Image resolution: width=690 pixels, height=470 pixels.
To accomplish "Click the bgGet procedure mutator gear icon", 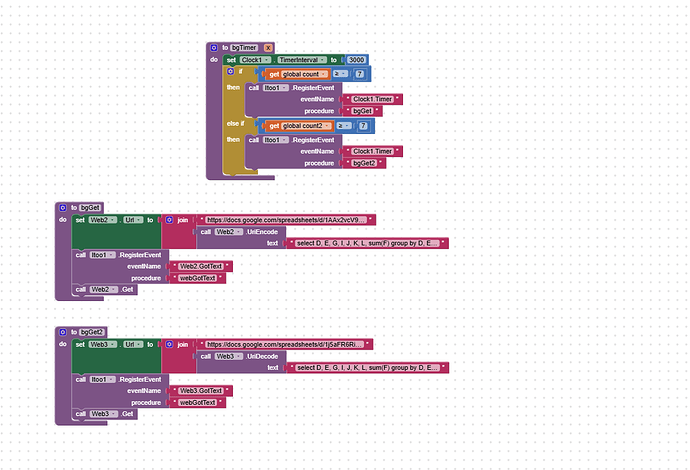I will [63, 208].
